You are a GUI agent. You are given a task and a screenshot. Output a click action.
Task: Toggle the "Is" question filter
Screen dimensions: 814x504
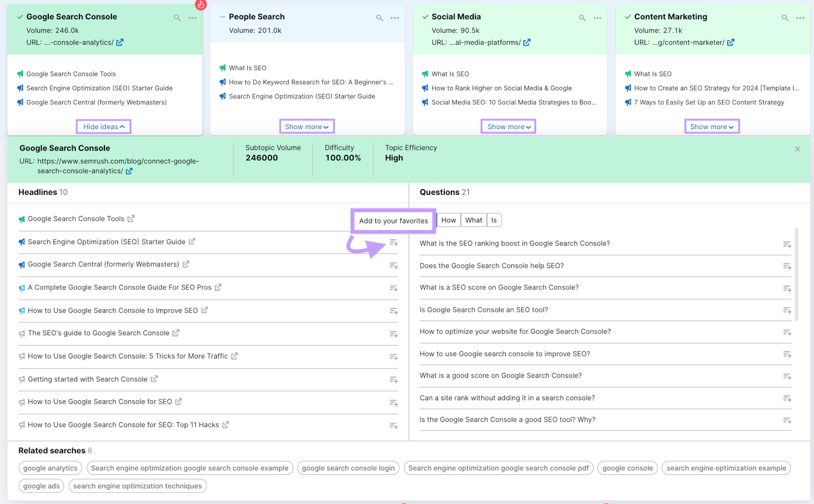pos(493,220)
